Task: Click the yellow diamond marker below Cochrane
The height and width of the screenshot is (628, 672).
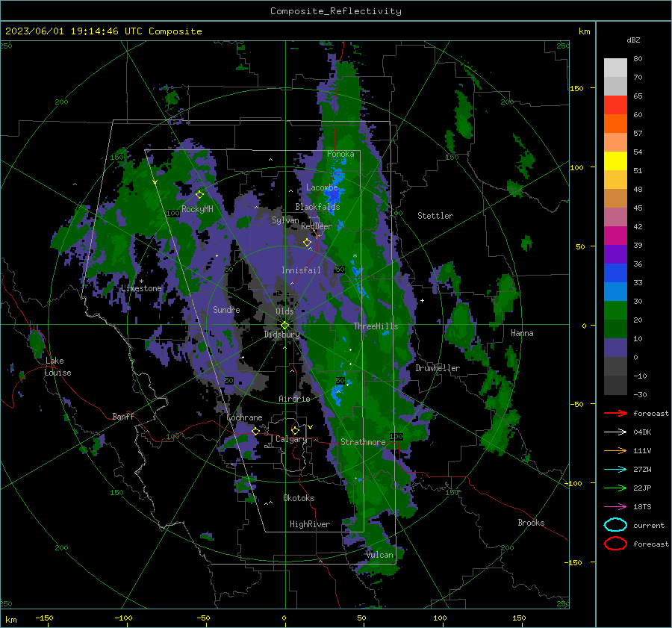Action: tap(255, 432)
